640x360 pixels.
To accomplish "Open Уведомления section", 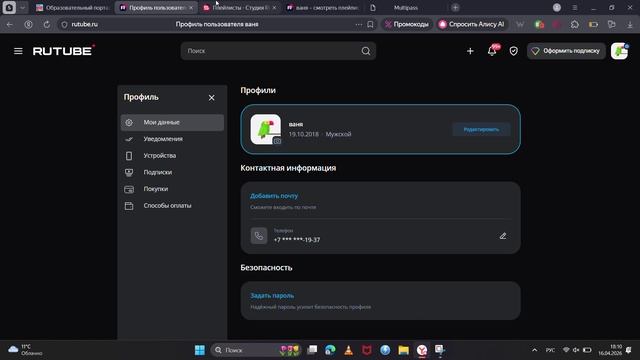I will coord(172,139).
